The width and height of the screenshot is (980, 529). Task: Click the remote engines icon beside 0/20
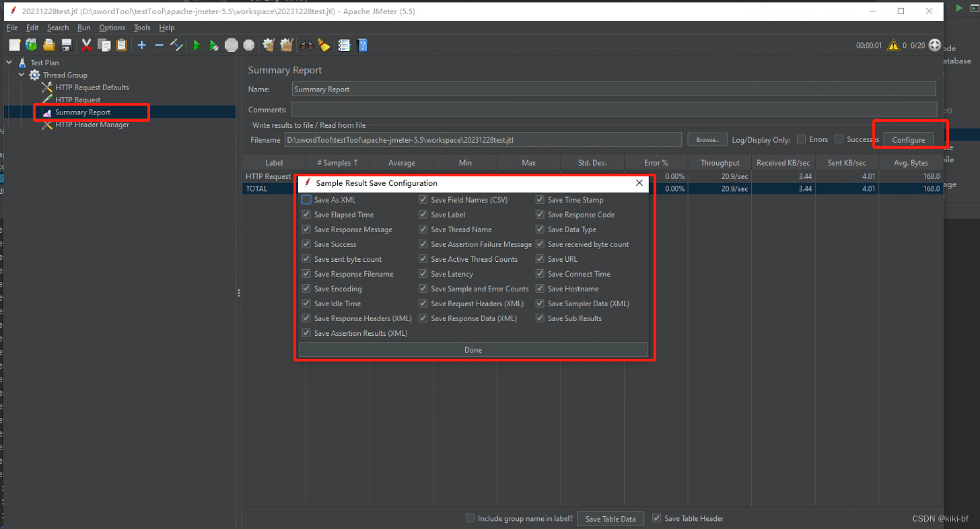(x=934, y=45)
